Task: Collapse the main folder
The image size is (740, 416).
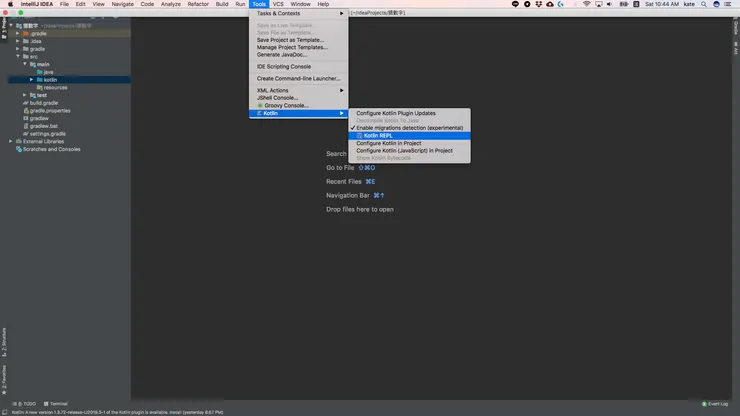Action: click(25, 64)
